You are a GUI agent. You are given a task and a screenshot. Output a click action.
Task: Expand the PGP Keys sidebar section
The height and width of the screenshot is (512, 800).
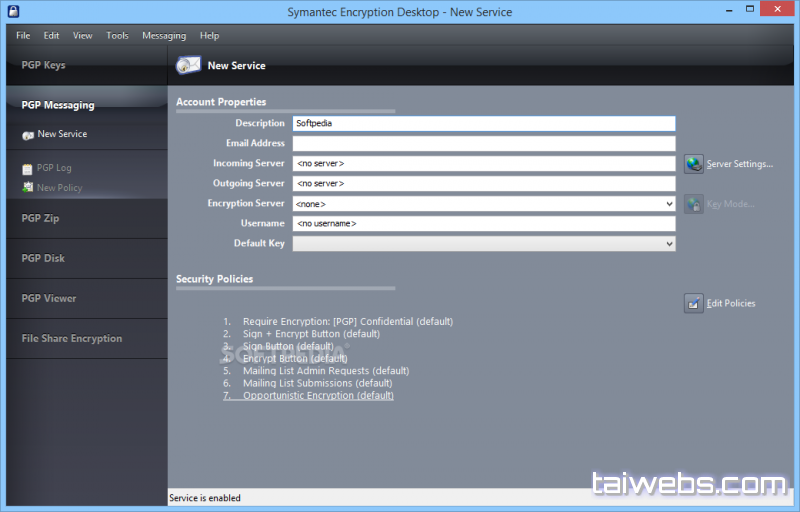pyautogui.click(x=44, y=66)
